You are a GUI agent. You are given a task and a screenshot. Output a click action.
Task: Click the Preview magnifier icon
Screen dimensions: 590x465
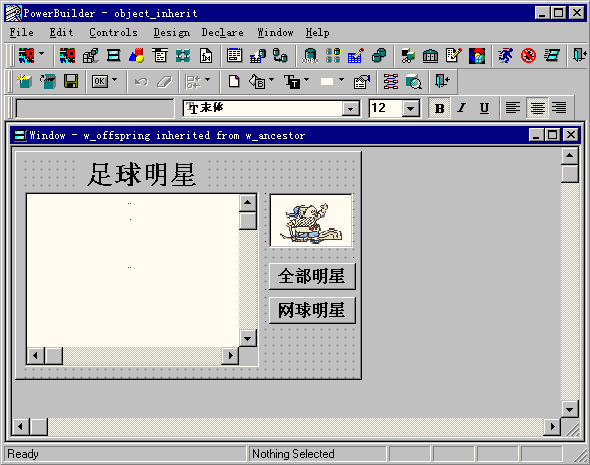pos(414,81)
